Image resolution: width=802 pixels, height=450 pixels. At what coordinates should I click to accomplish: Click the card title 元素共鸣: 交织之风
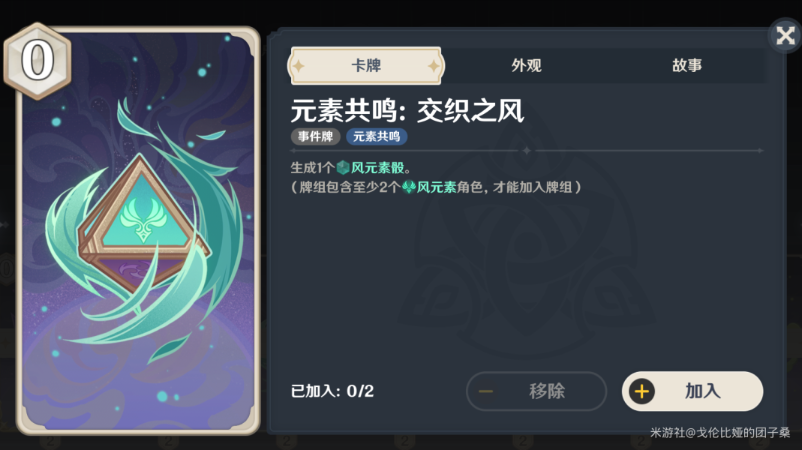click(x=407, y=110)
